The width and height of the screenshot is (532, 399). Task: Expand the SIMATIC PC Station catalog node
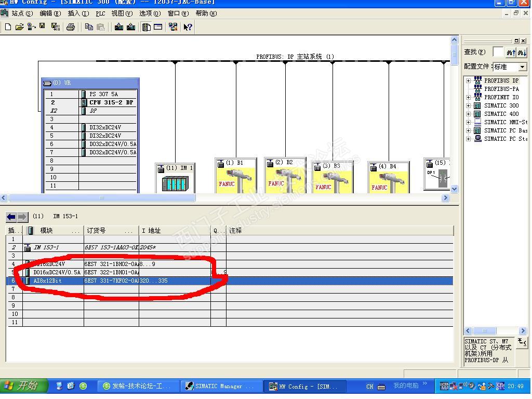pyautogui.click(x=469, y=139)
